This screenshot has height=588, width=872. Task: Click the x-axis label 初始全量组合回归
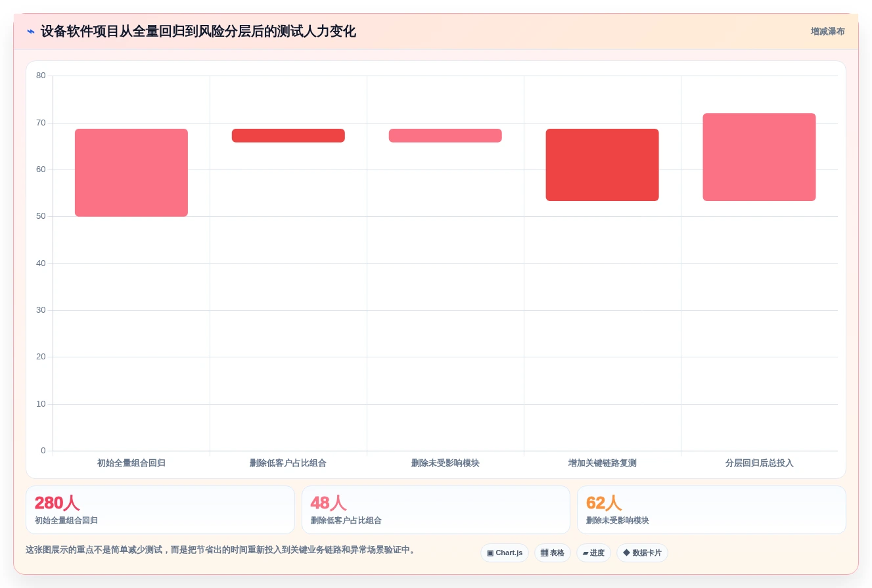(x=131, y=463)
